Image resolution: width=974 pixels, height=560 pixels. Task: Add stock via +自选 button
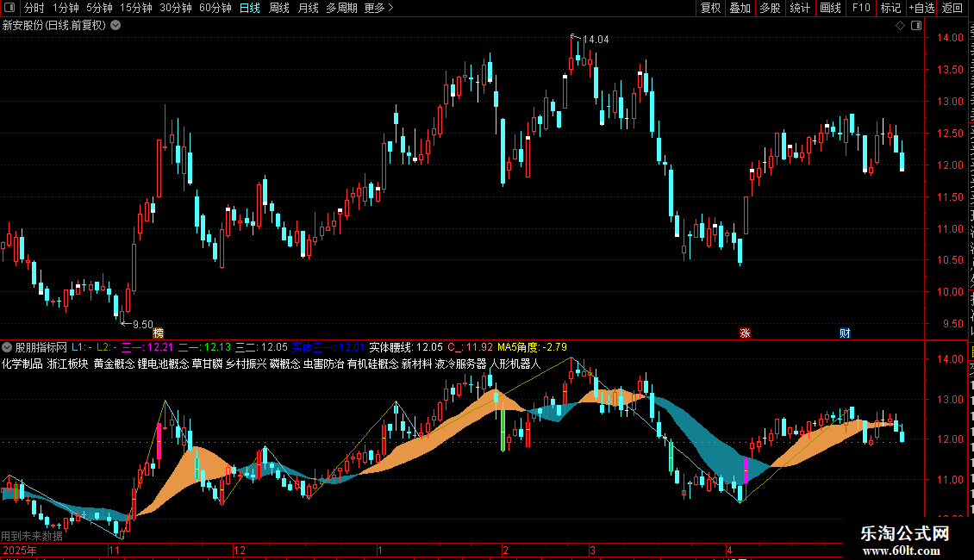click(x=921, y=8)
